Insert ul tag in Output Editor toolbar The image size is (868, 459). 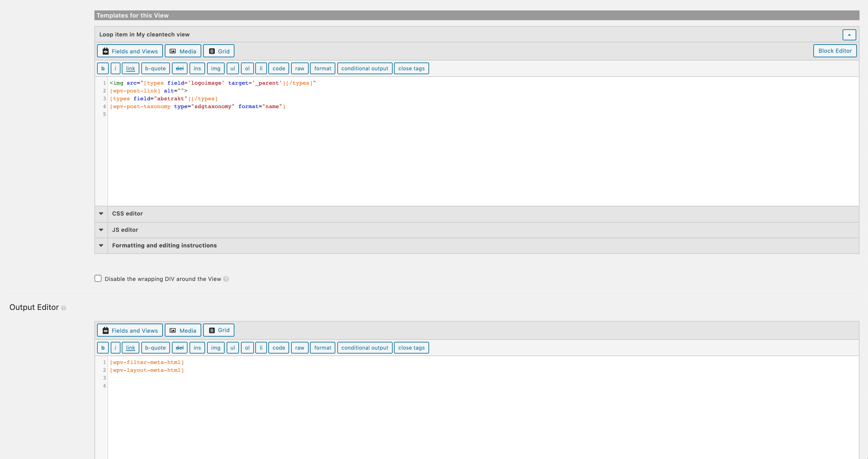tap(232, 348)
